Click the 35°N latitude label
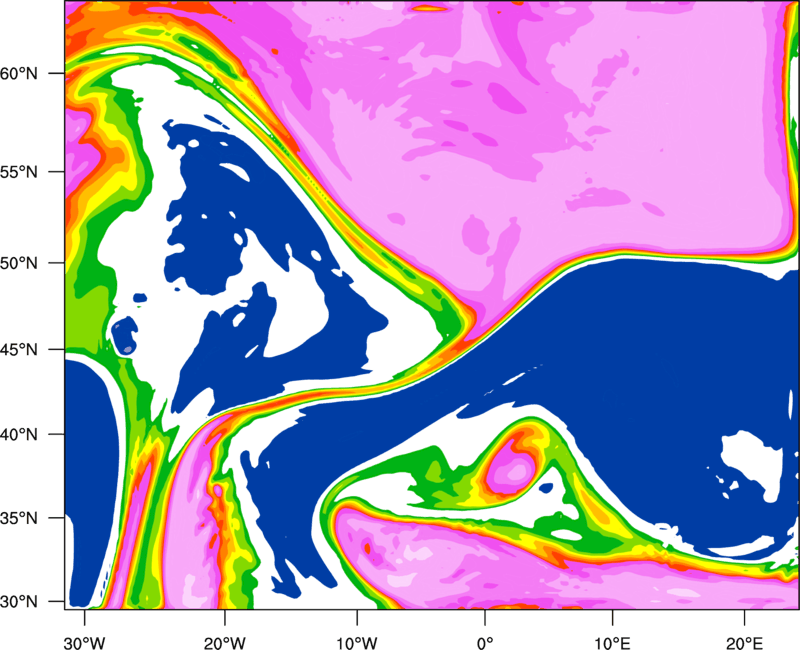Viewport: 800px width, 650px height. tap(19, 518)
